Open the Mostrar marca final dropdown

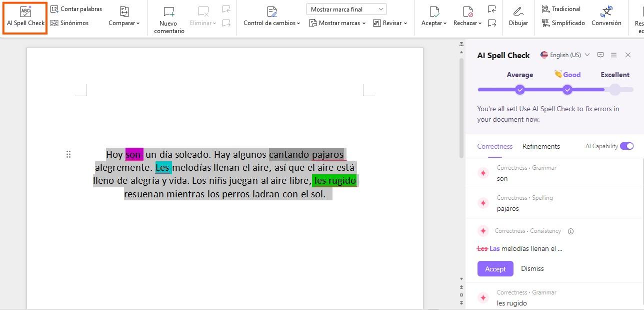tap(345, 9)
